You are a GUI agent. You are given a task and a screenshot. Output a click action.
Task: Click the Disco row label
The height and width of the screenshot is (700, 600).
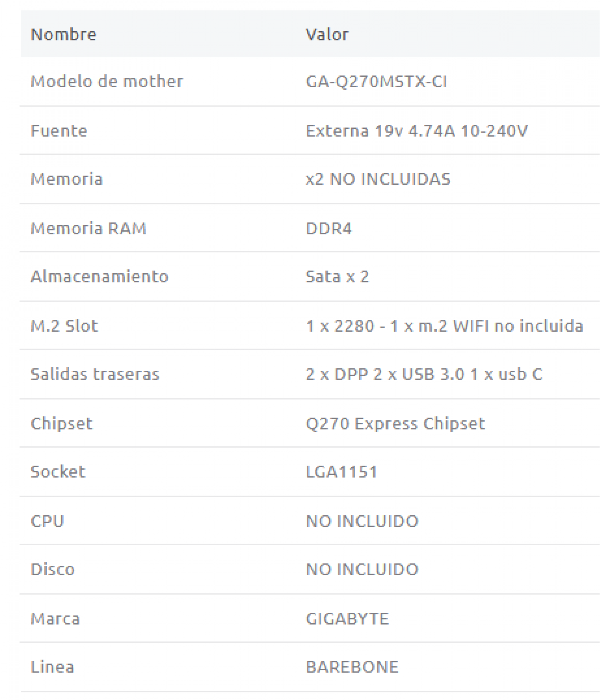tap(53, 569)
